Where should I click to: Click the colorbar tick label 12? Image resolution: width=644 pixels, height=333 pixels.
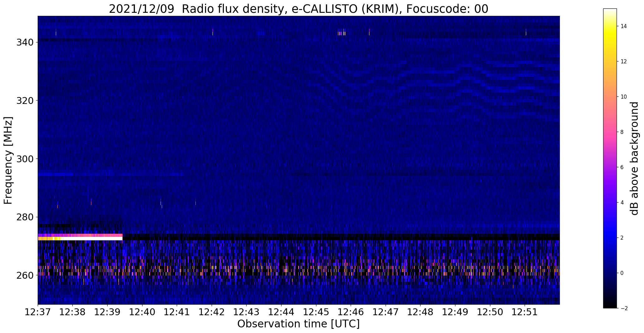(624, 61)
